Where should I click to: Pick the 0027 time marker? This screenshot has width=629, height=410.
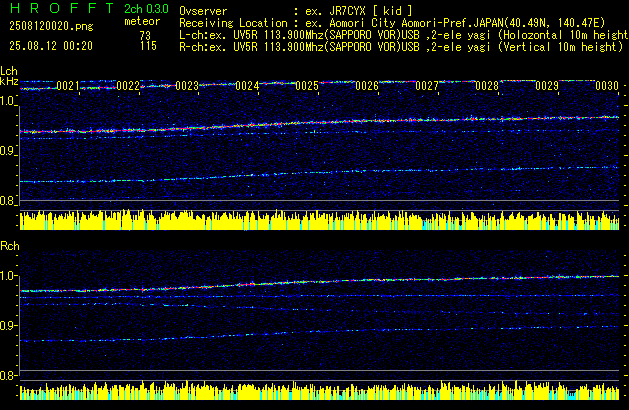427,86
